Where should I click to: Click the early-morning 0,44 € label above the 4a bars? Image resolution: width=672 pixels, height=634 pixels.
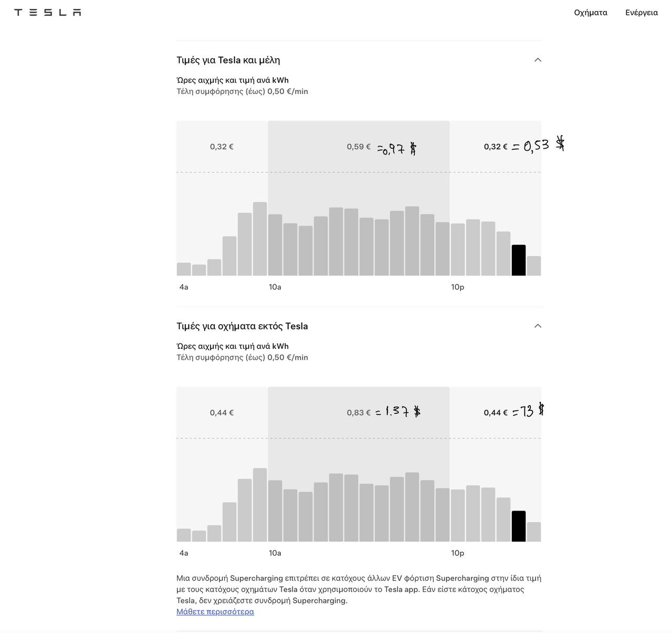222,413
